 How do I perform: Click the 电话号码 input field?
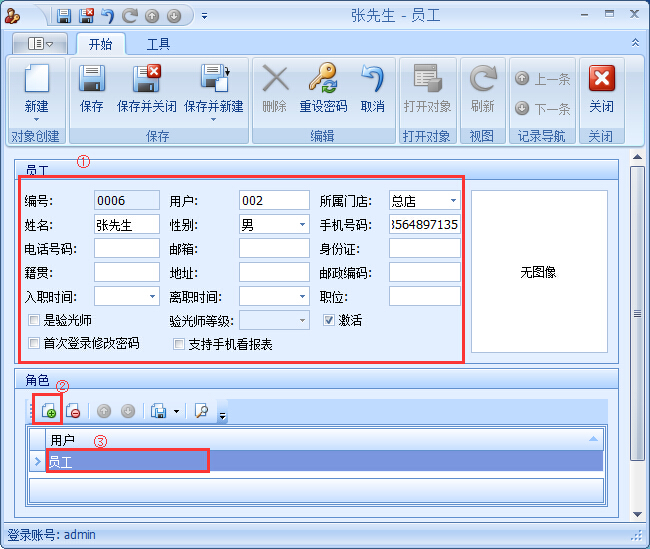(x=126, y=249)
